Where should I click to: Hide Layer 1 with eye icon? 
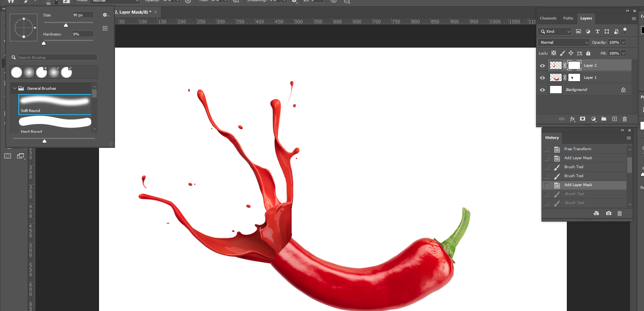point(542,78)
